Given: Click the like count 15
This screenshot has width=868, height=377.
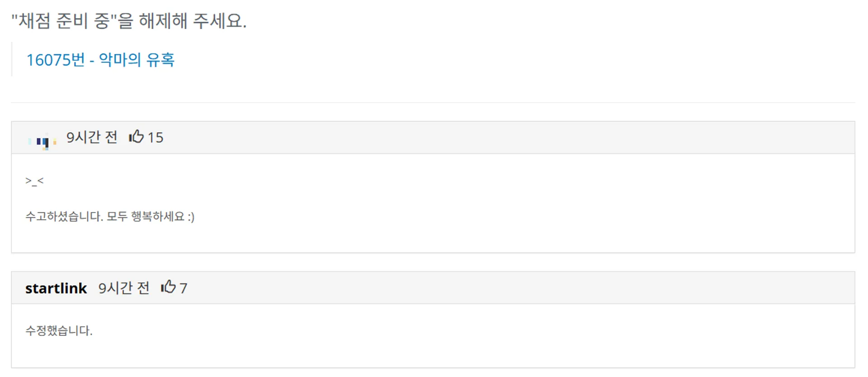Looking at the screenshot, I should coord(156,137).
